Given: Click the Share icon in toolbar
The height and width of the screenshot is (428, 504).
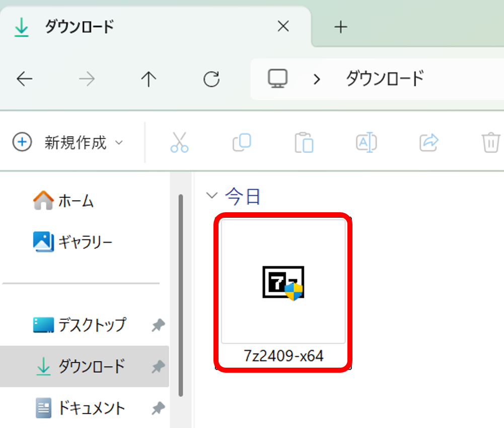Looking at the screenshot, I should (x=429, y=142).
